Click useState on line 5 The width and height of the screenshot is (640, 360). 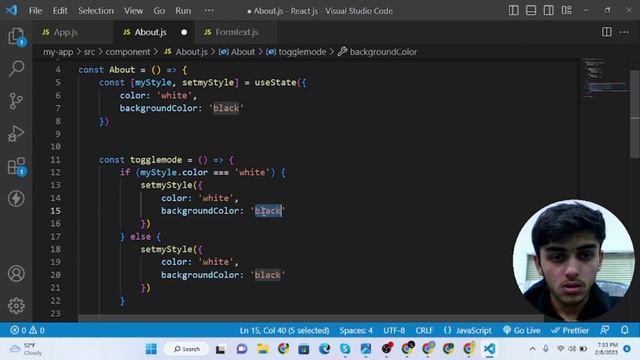coord(276,82)
